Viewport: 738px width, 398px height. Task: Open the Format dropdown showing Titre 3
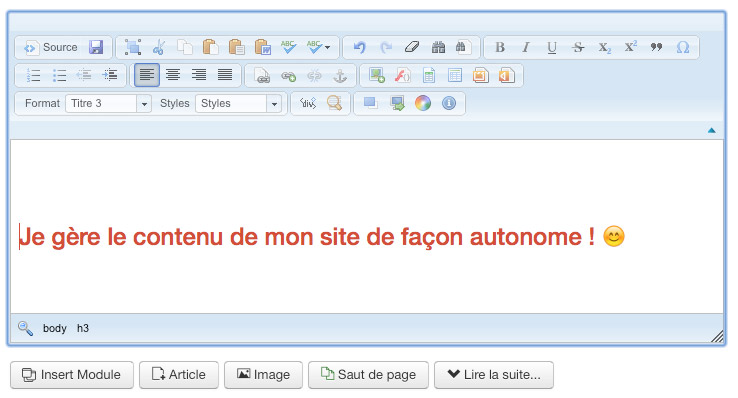coord(109,103)
